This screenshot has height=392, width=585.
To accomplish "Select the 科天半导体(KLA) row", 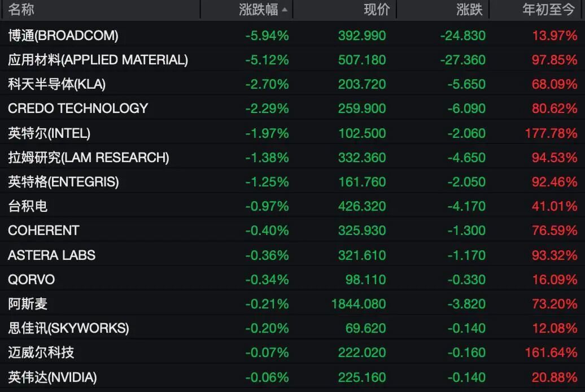I will pos(292,84).
